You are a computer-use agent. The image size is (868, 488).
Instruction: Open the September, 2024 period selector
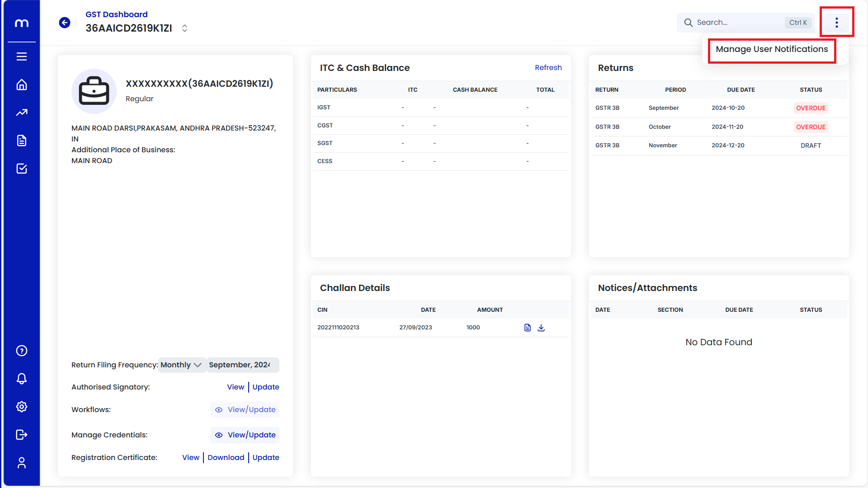tap(242, 365)
